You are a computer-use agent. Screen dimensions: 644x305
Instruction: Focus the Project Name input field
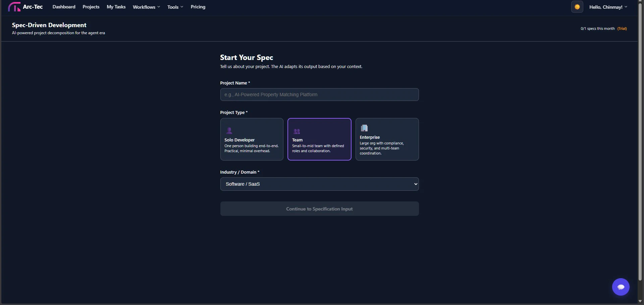tap(319, 95)
